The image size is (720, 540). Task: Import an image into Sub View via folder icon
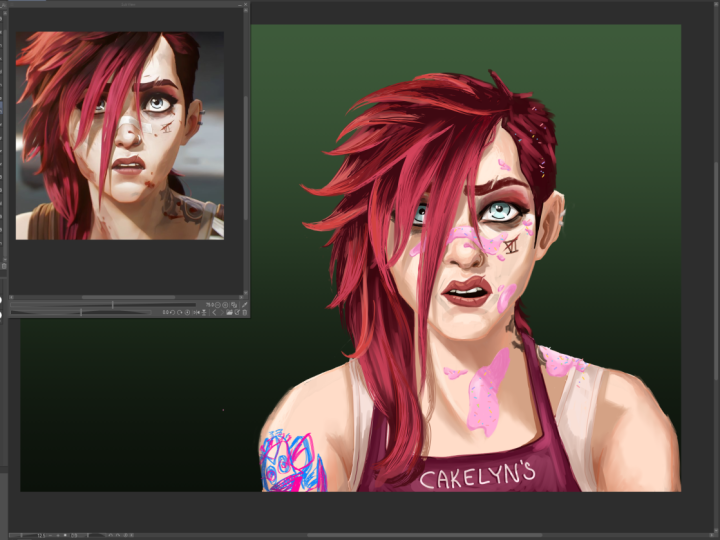pyautogui.click(x=230, y=313)
